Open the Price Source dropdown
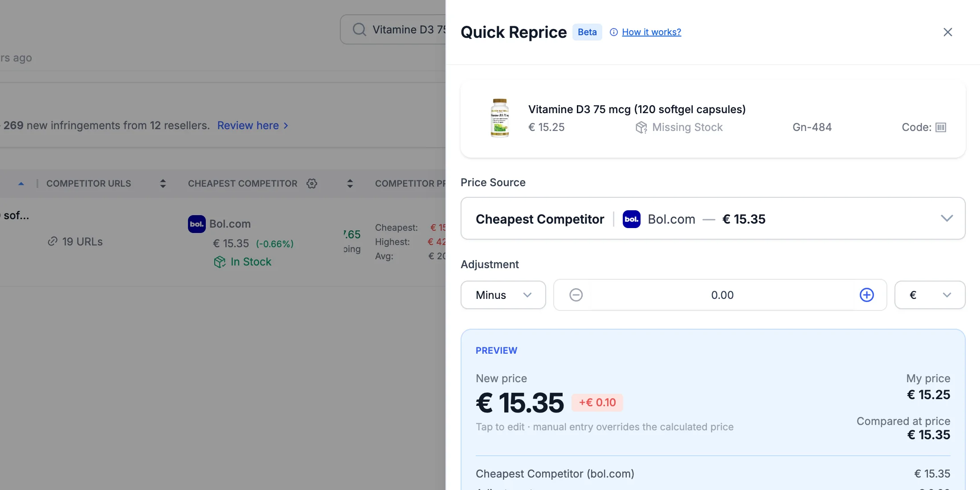This screenshot has width=980, height=490. point(713,218)
